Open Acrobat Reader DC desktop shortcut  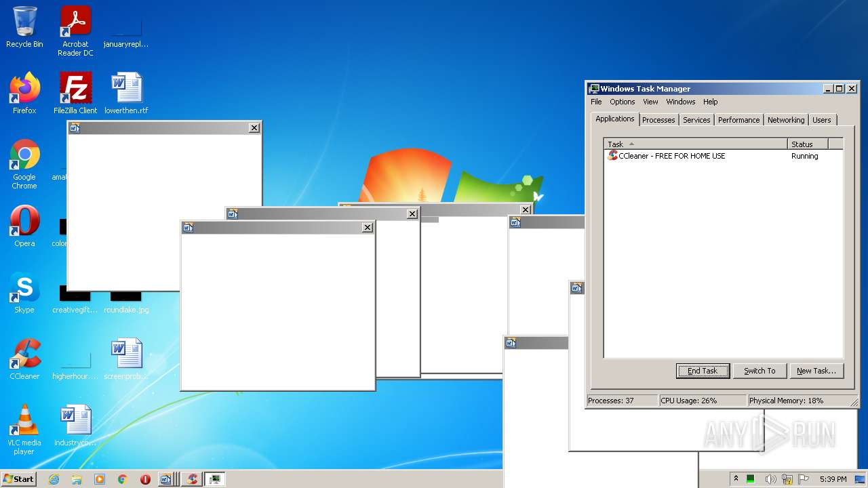[x=75, y=31]
